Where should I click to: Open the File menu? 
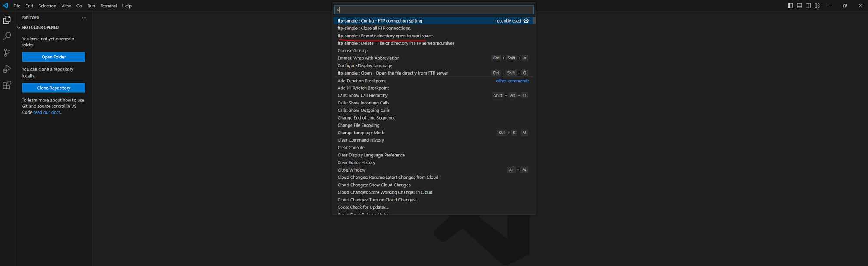tap(17, 6)
